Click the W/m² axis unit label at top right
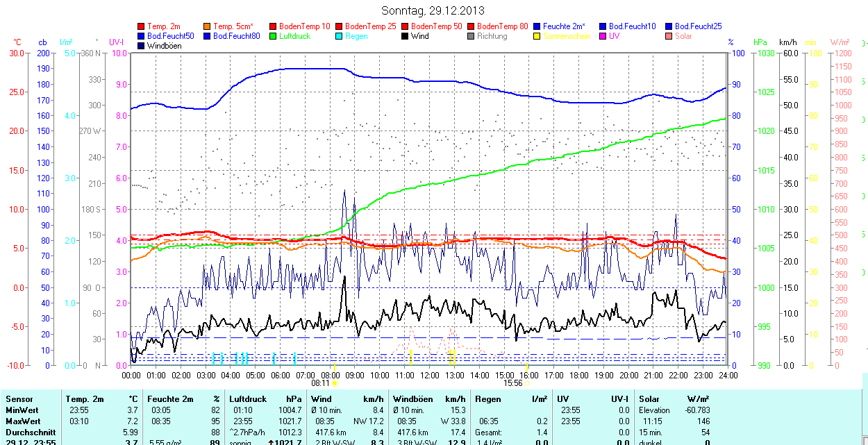The width and height of the screenshot is (868, 445). [840, 43]
